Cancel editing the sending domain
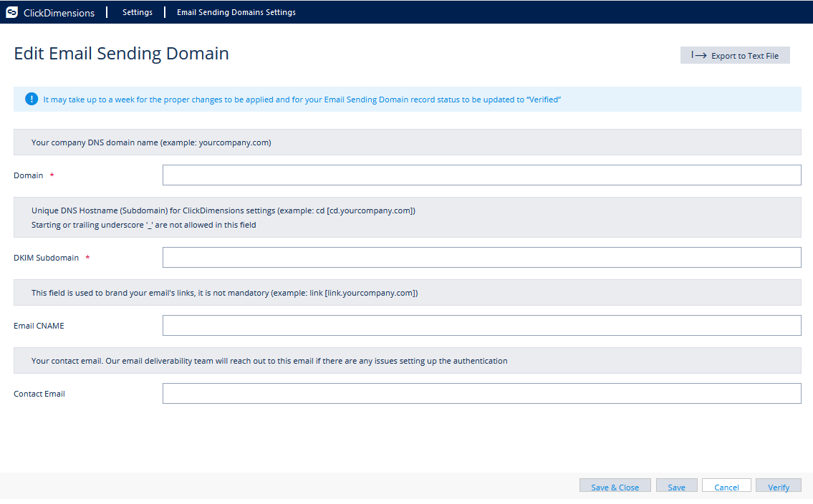This screenshot has width=813, height=504. point(726,487)
